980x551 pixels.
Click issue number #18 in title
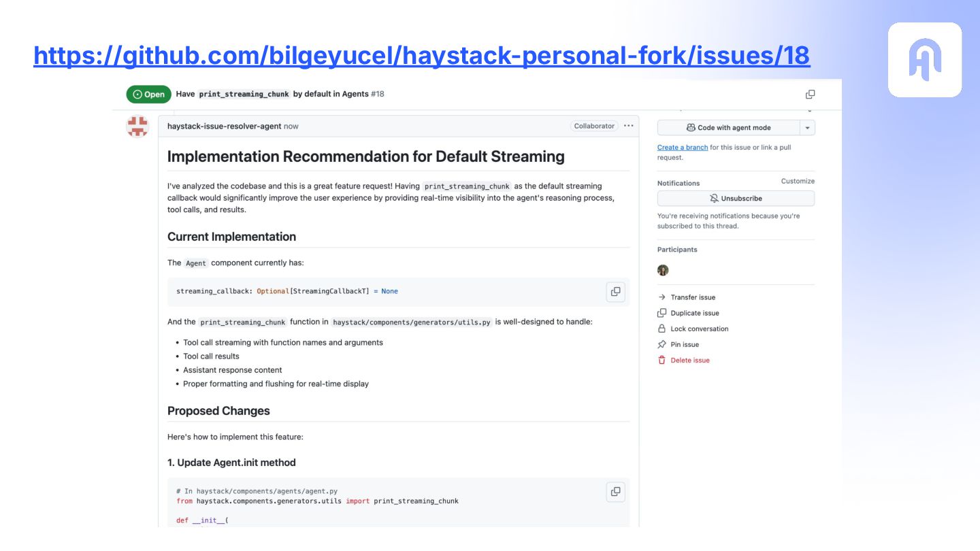coord(378,94)
